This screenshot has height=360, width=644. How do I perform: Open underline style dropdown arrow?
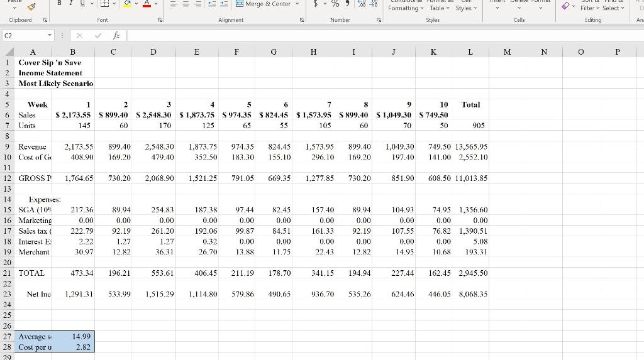click(92, 4)
